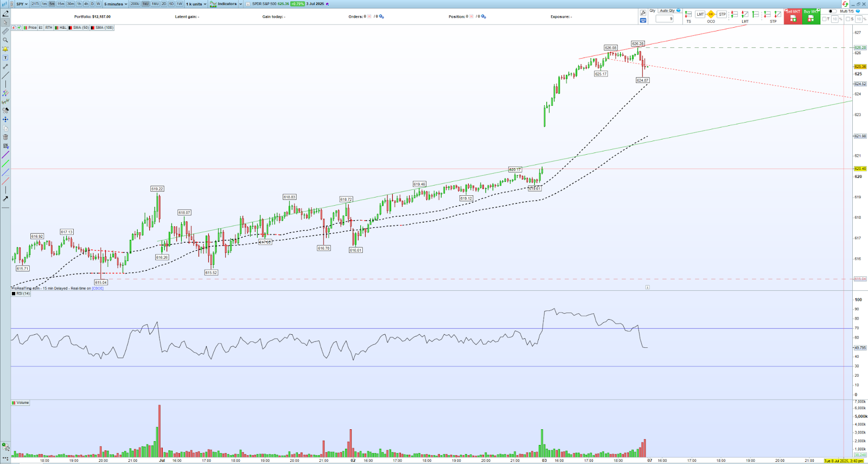Click the SMA (50) color swatch label
Image resolution: width=868 pixels, height=464 pixels.
pos(79,28)
